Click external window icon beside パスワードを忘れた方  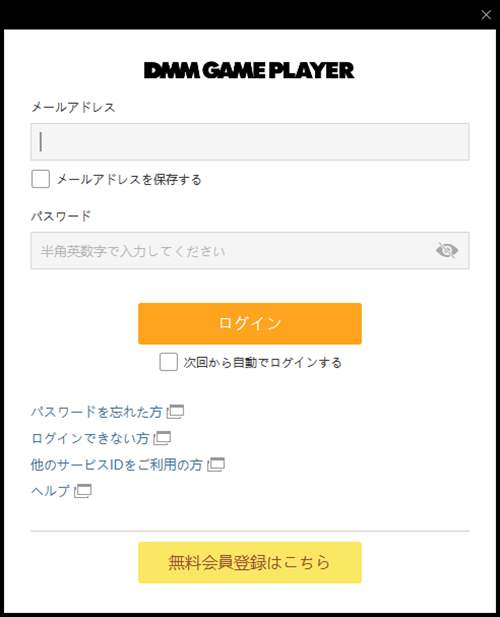click(x=175, y=412)
